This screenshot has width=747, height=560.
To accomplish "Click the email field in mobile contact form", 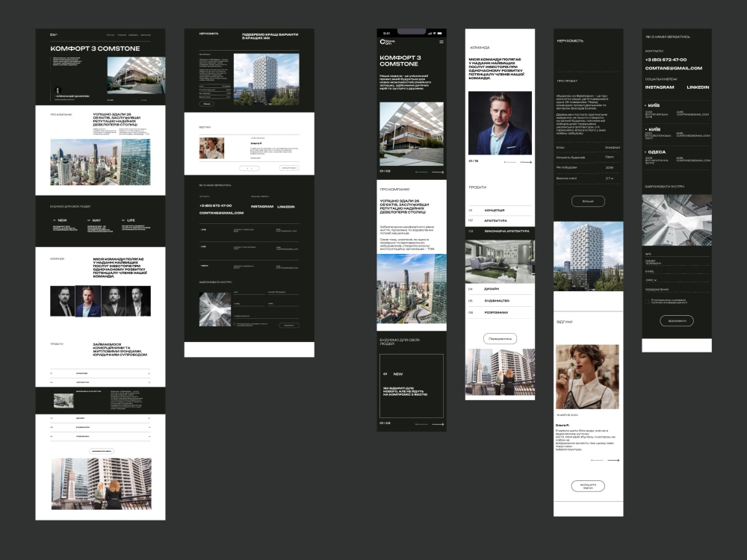I will tap(677, 272).
